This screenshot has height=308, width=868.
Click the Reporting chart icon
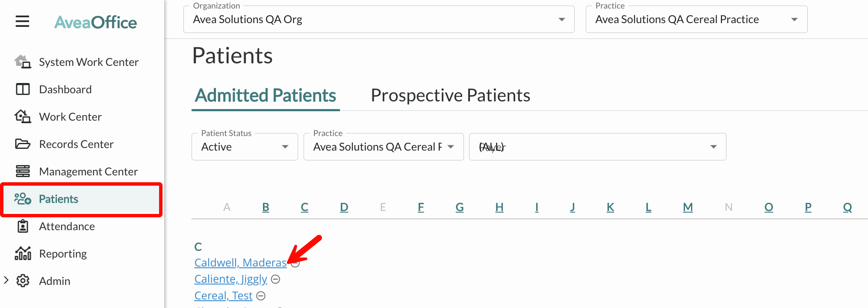point(23,254)
